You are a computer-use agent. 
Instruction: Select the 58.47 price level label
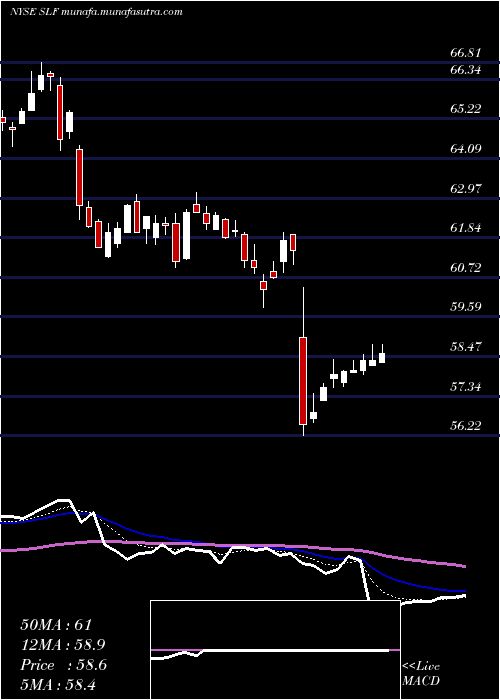466,346
